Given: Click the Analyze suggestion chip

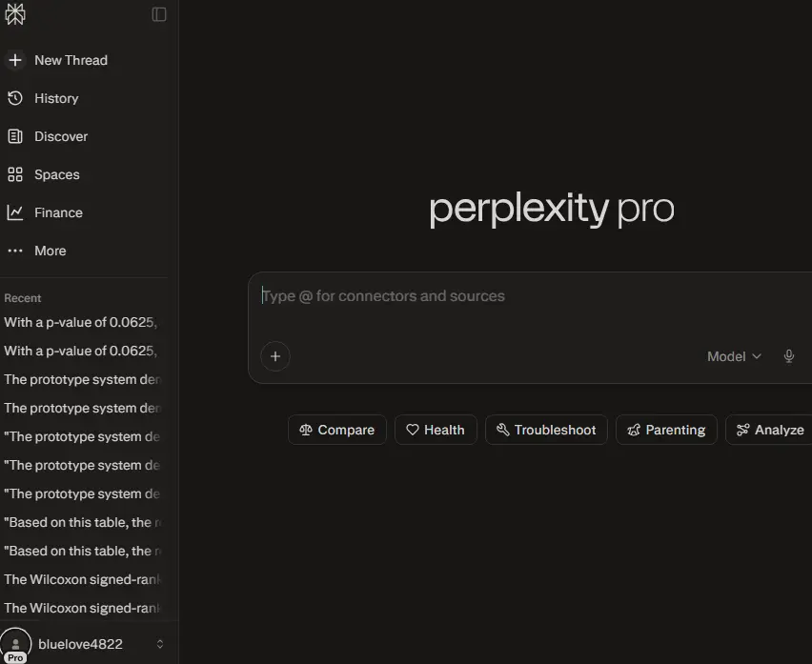Looking at the screenshot, I should [x=770, y=430].
